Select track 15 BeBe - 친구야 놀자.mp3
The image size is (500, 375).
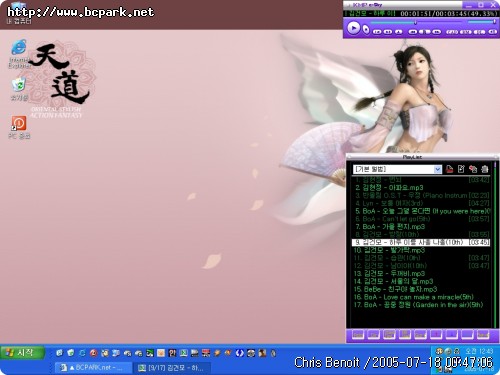pos(421,289)
